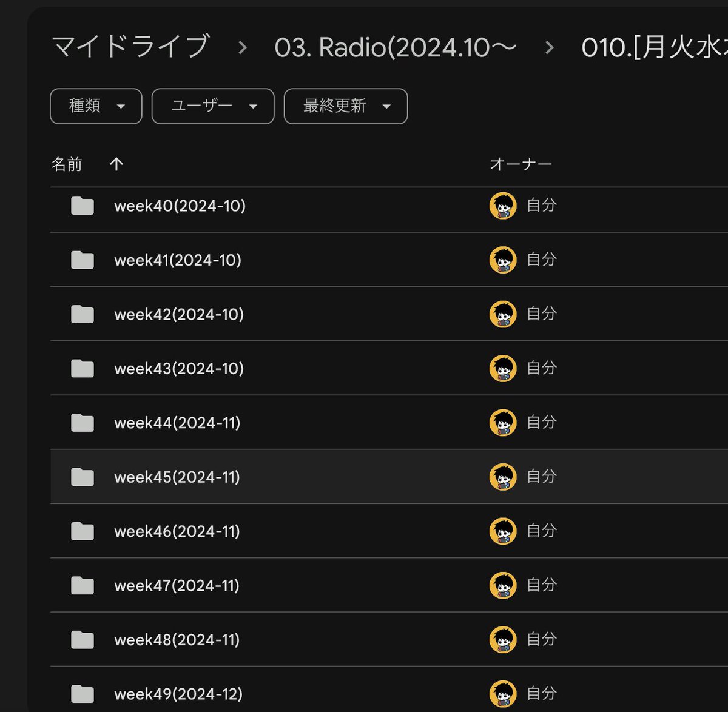
Task: Open the week42(2024-10) folder icon
Action: tap(83, 314)
